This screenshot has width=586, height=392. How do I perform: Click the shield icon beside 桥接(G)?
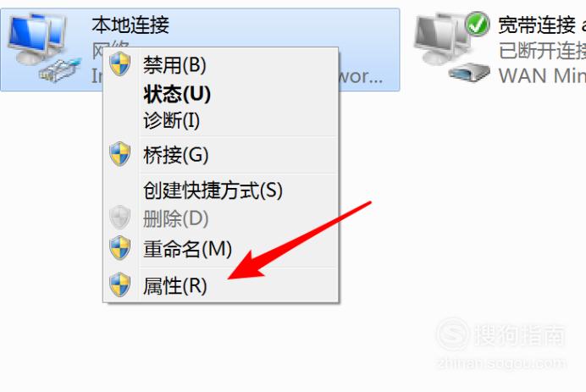click(x=120, y=153)
